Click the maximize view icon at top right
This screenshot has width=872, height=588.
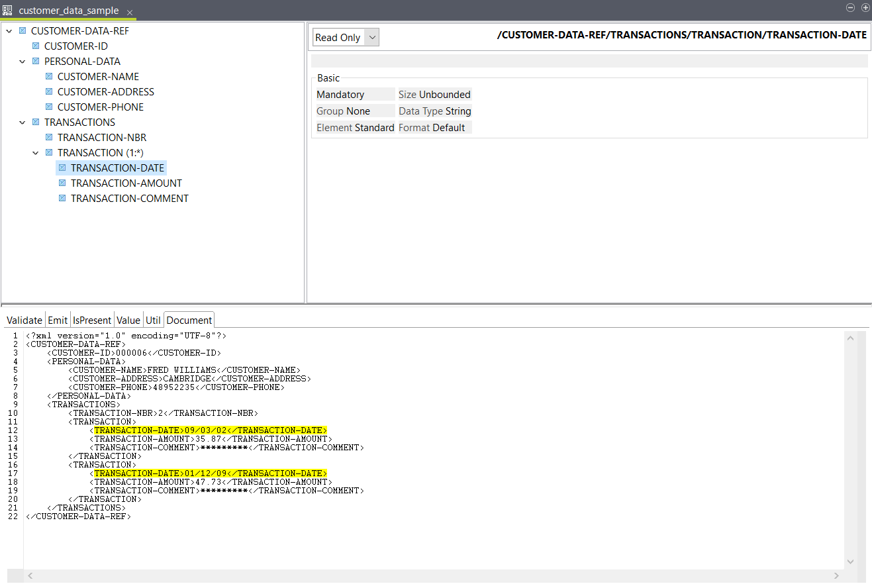coord(865,8)
